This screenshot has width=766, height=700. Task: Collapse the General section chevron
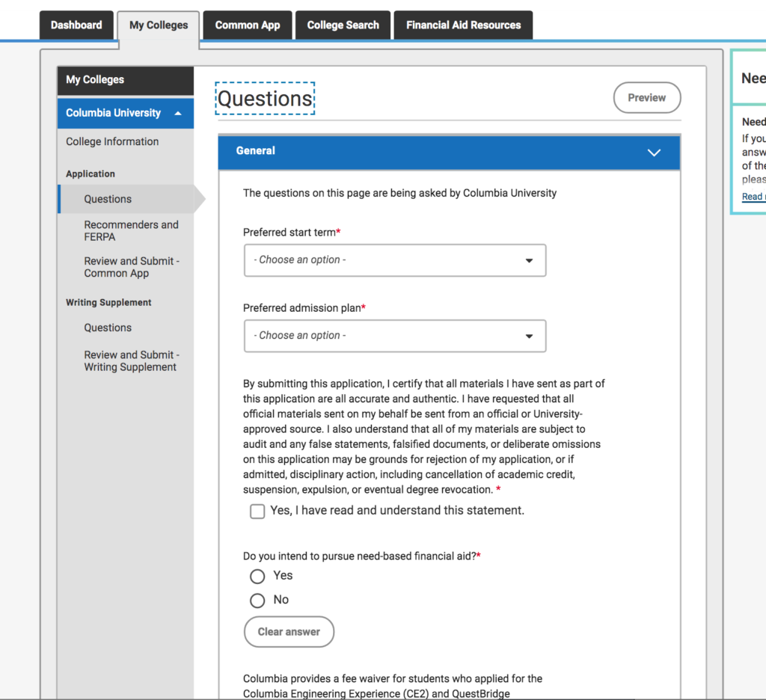coord(654,153)
